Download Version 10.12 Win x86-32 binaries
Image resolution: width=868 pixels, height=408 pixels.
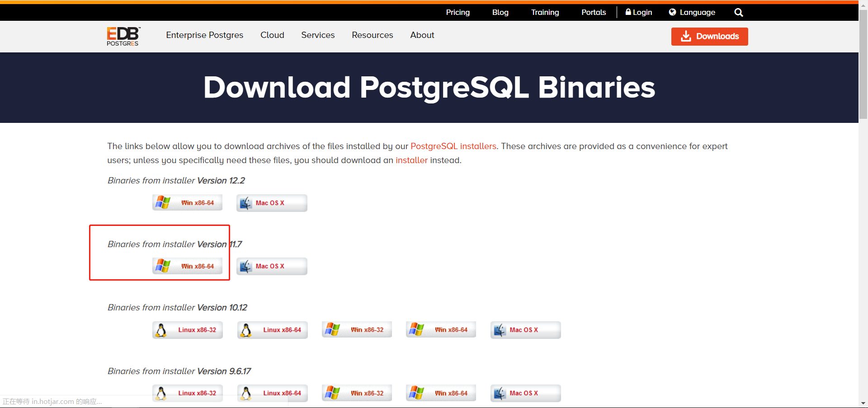tap(357, 330)
